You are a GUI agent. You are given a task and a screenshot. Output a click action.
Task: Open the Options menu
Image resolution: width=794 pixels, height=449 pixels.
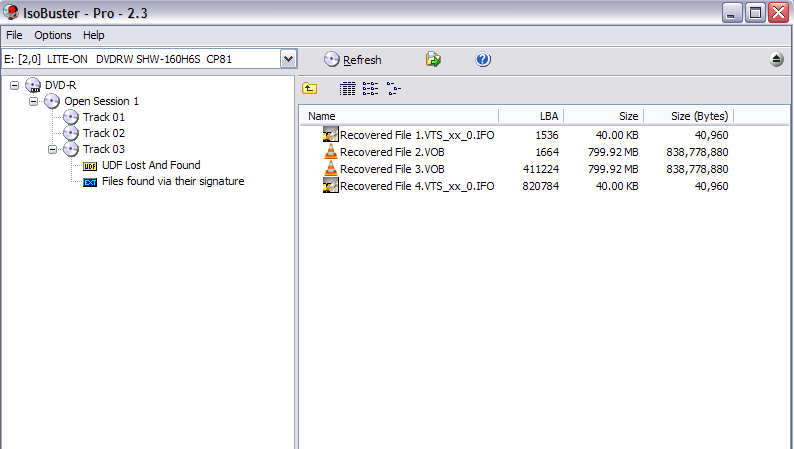tap(53, 35)
